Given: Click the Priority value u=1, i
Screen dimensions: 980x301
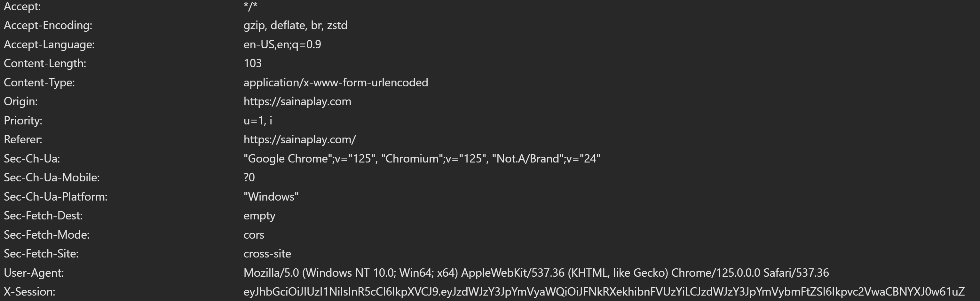Looking at the screenshot, I should tap(257, 121).
